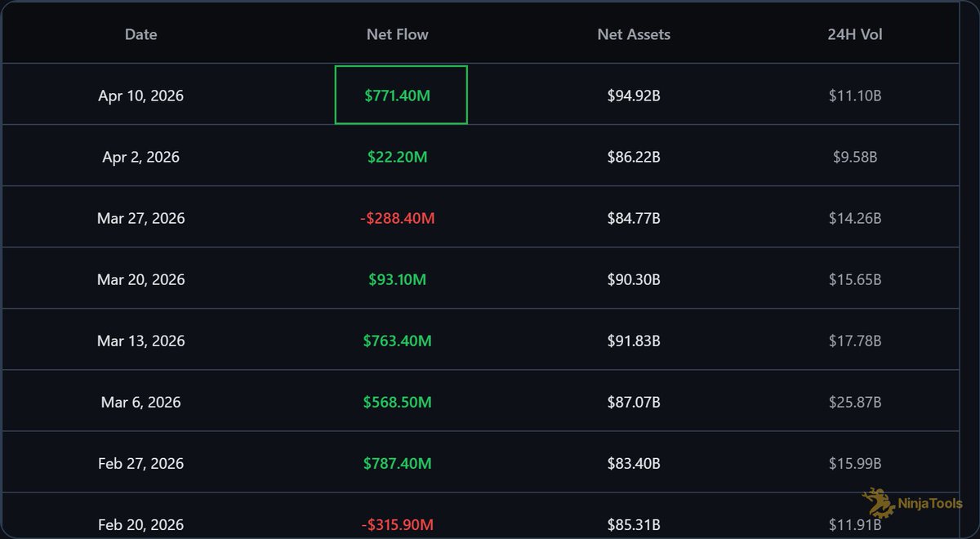Click the $25.87B 24H volume value
The height and width of the screenshot is (539, 980).
(x=854, y=402)
